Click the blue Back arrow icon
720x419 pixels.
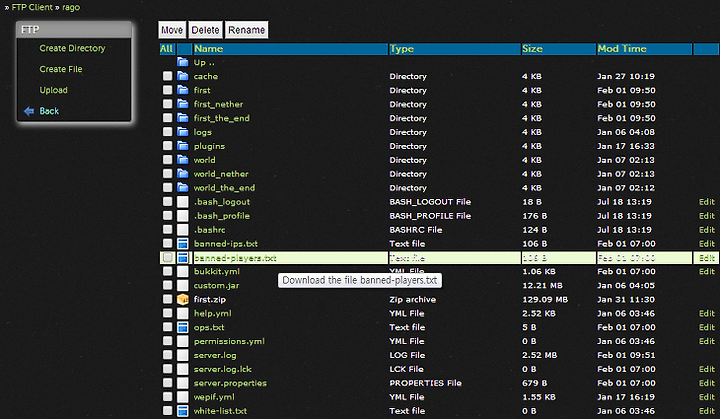[29, 111]
